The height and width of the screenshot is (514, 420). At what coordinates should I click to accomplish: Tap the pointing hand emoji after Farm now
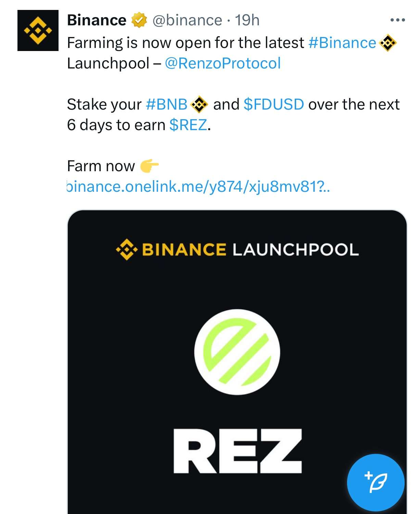coord(149,166)
